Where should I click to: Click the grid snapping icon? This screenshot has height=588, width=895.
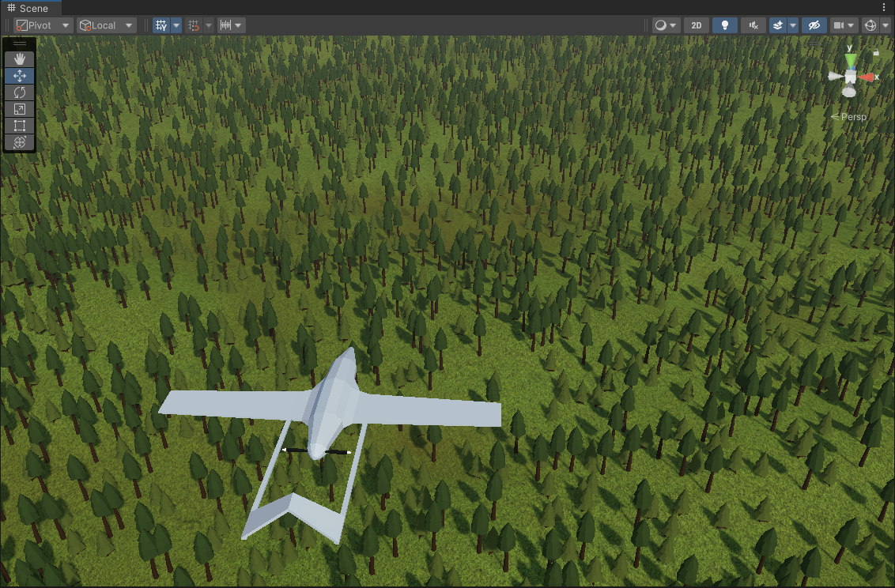coord(194,25)
